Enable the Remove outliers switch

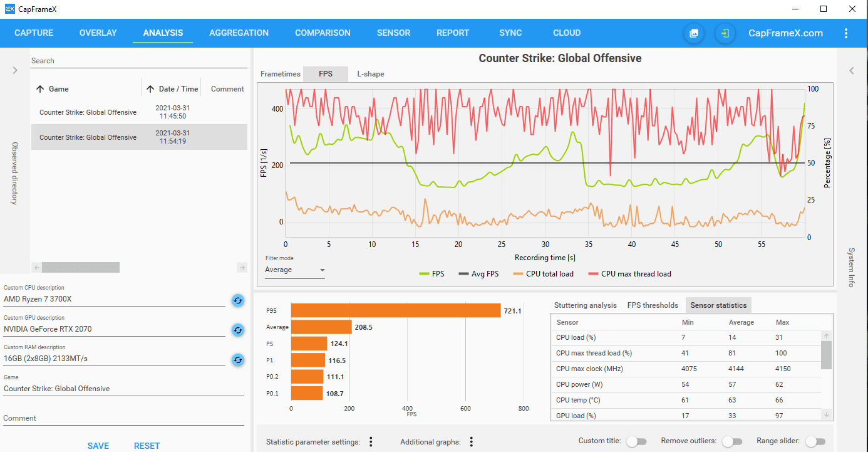click(x=732, y=441)
